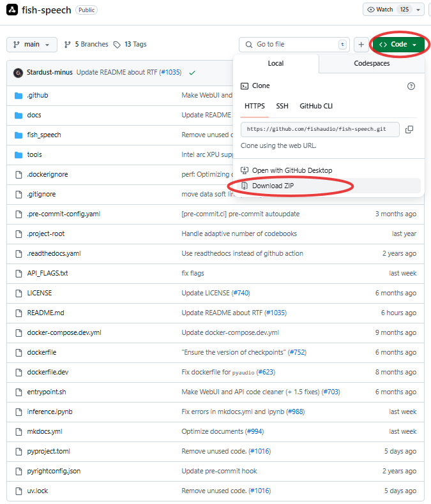This screenshot has width=431, height=504.
Task: Choose Download ZIP from the menu
Action: [329, 186]
